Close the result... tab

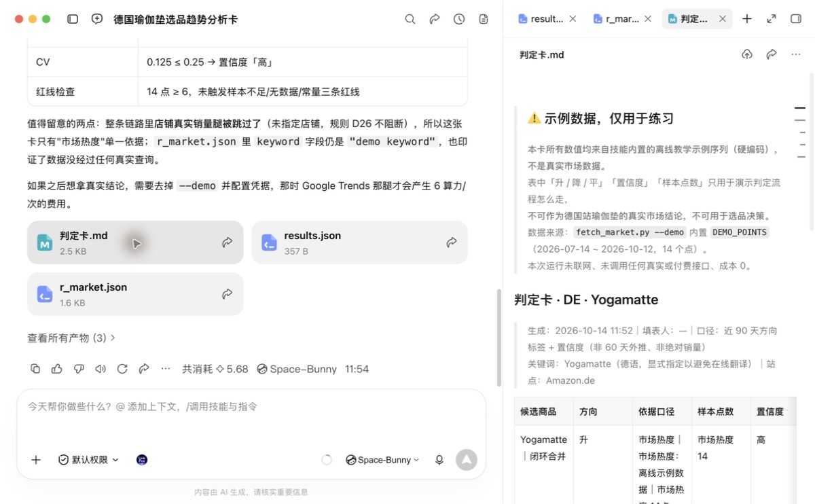click(573, 19)
